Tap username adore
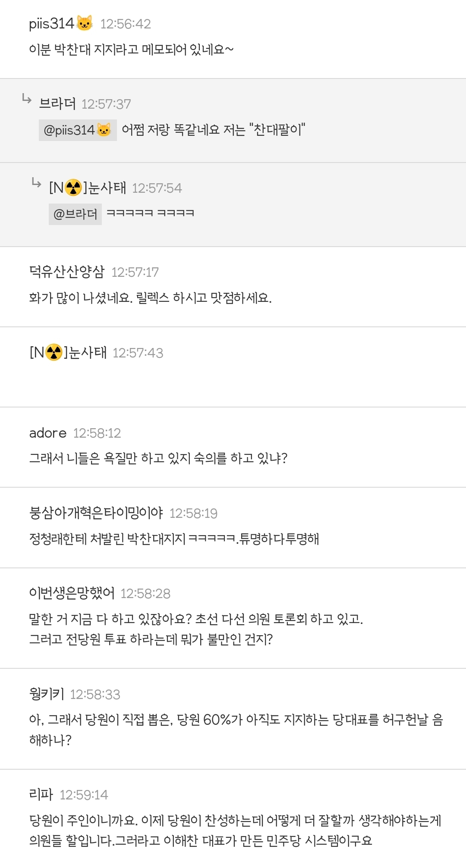Screen dimensions: 466x868 (48, 433)
